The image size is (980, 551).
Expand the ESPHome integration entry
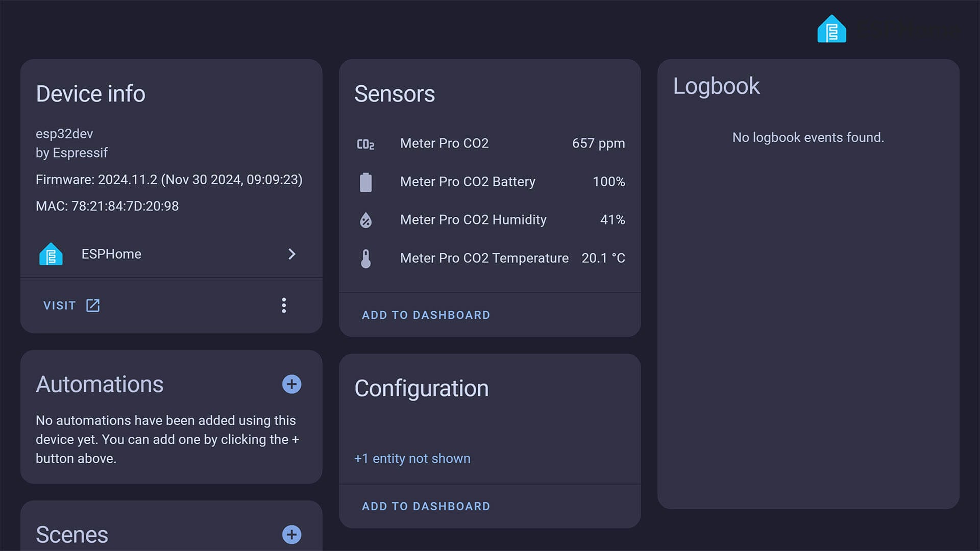(x=291, y=254)
